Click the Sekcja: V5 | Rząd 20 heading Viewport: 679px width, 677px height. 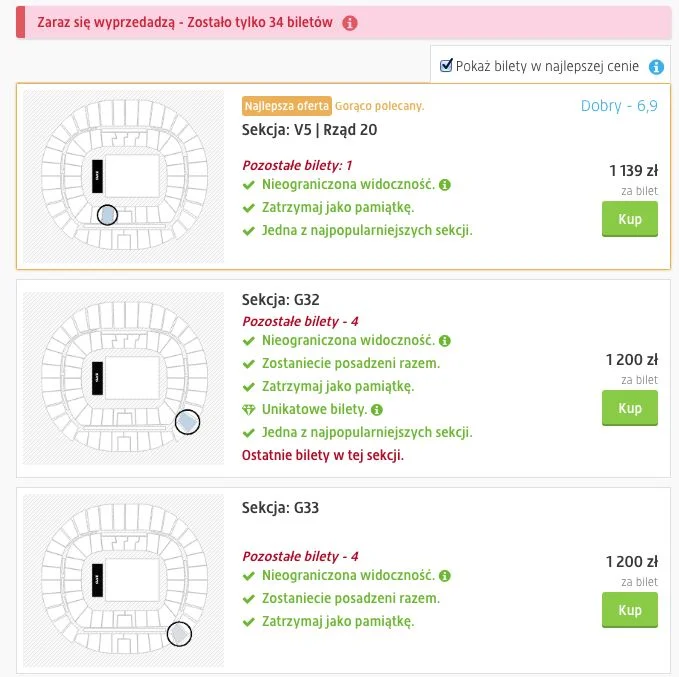coord(309,130)
